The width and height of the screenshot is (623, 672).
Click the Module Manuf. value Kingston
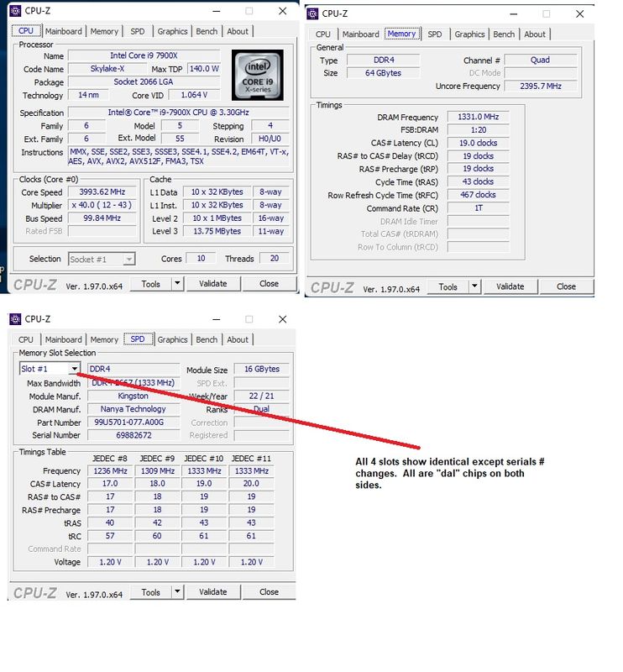point(133,396)
